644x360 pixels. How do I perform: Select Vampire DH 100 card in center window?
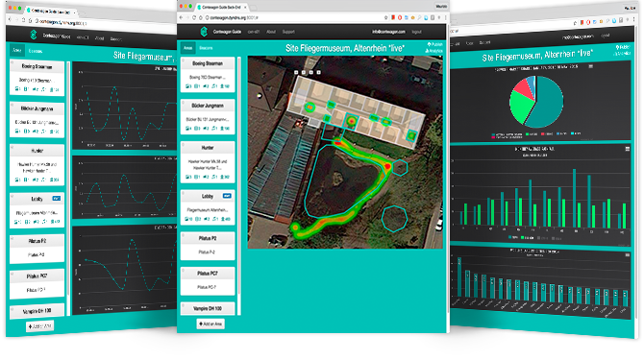[208, 309]
